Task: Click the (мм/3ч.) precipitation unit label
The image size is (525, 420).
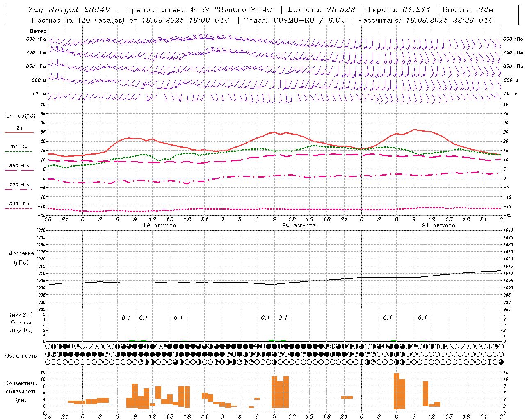Action: tap(21, 315)
